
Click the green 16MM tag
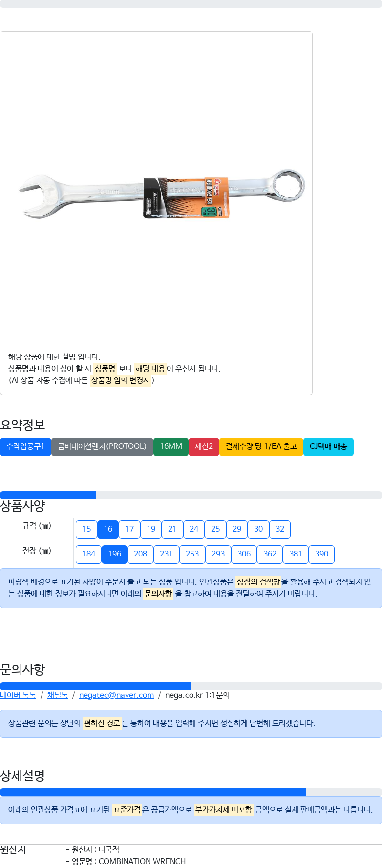[x=171, y=446]
